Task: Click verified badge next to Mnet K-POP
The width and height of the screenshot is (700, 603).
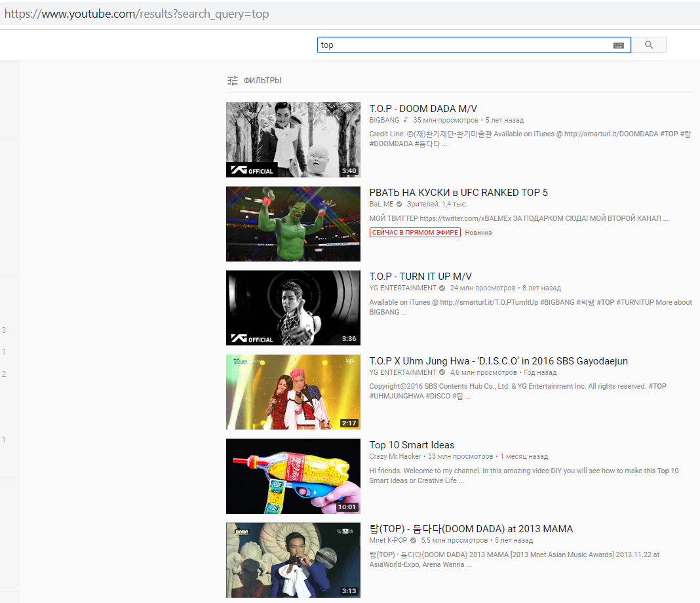Action: (413, 541)
